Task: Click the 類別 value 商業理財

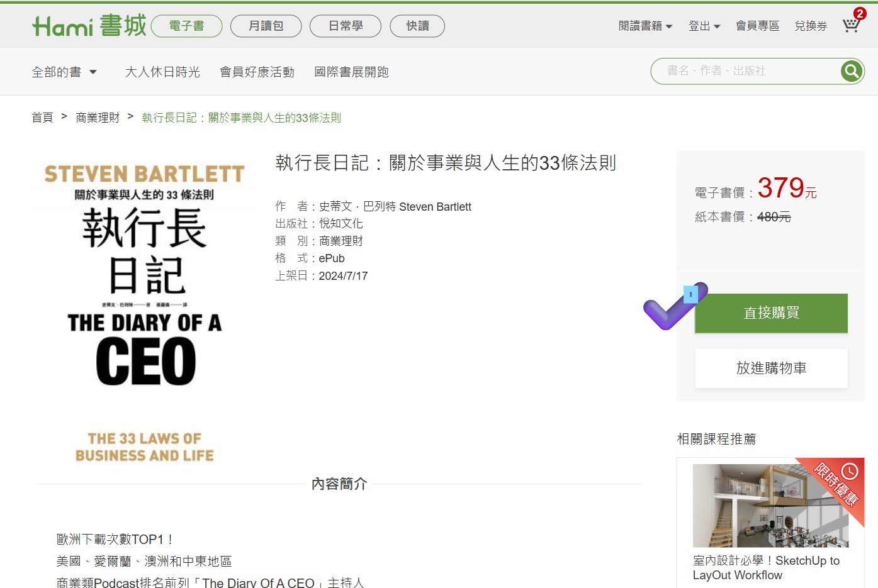Action: pyautogui.click(x=341, y=241)
